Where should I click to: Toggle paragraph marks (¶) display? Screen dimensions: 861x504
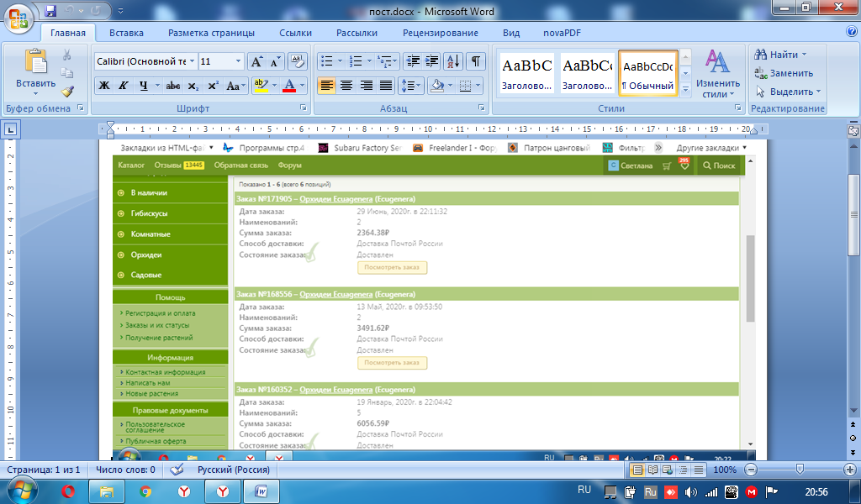pyautogui.click(x=475, y=61)
